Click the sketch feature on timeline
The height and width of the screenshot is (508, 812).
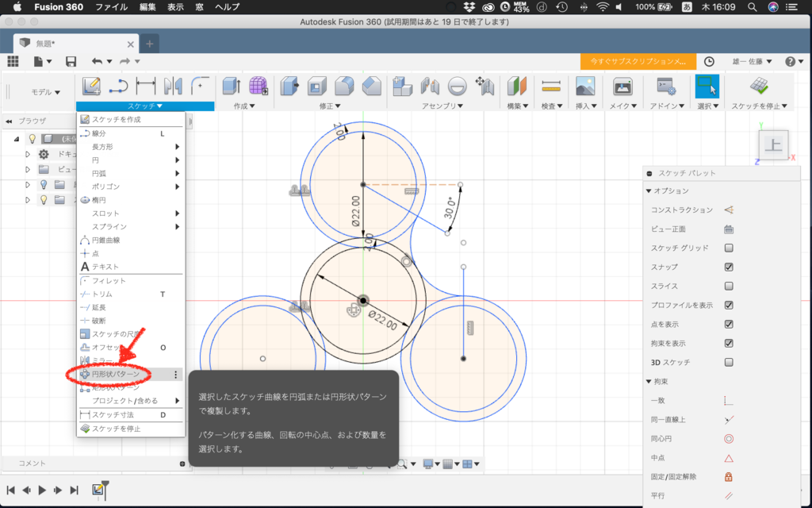click(98, 489)
